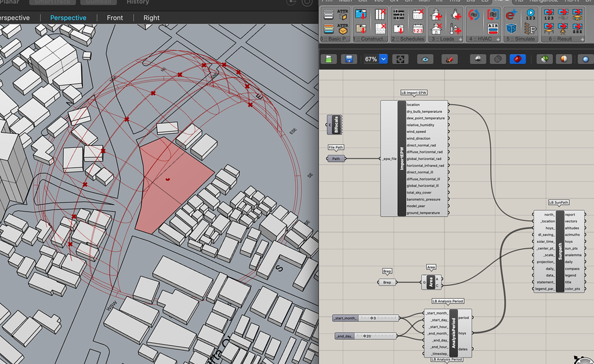The width and height of the screenshot is (594, 364).
Task: Select the red sketch brush icon
Action: (x=450, y=59)
